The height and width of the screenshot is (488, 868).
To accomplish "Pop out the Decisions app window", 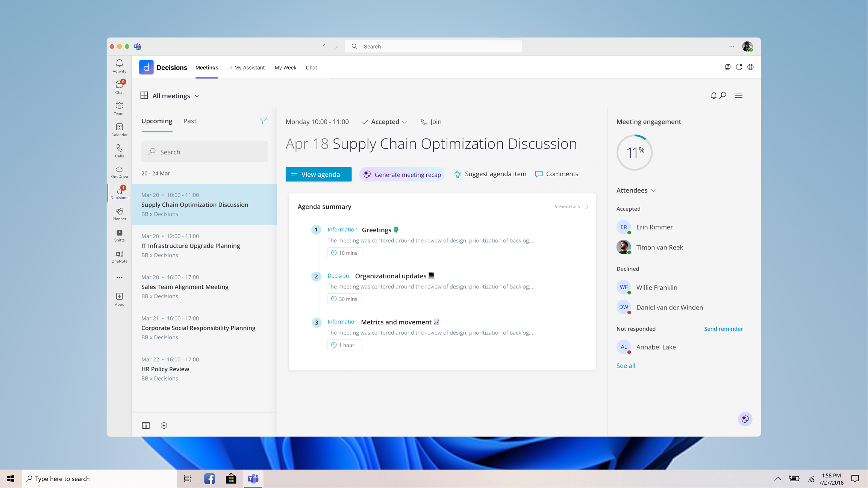I will [x=728, y=66].
